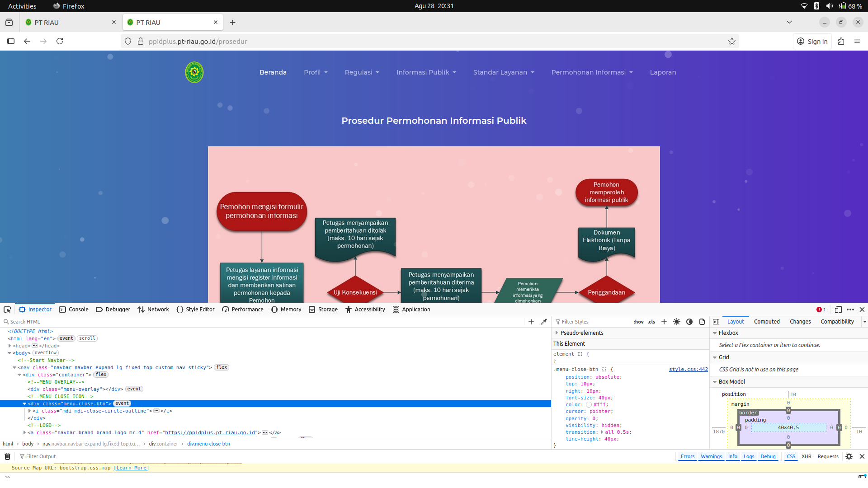Open the Network panel tab
This screenshot has width=868, height=488.
(153, 310)
